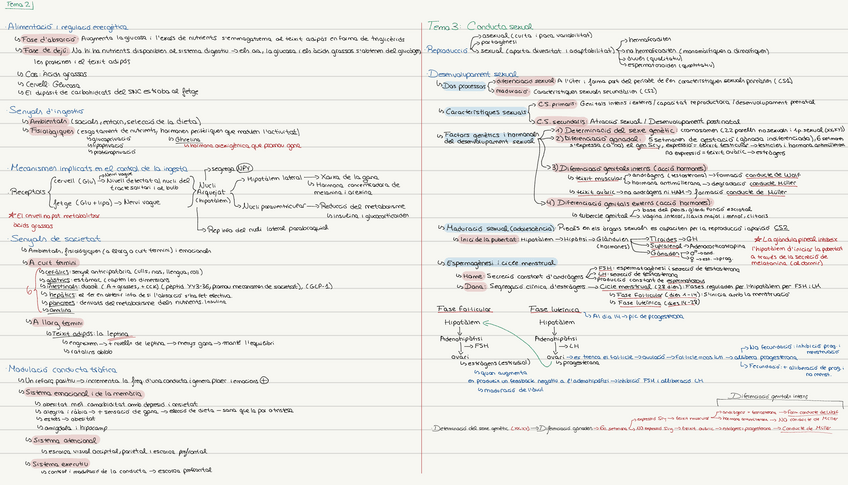Screen dimensions: 848x485
Task: Click the highlighted term 'A curt termini'
Action: 53,262
